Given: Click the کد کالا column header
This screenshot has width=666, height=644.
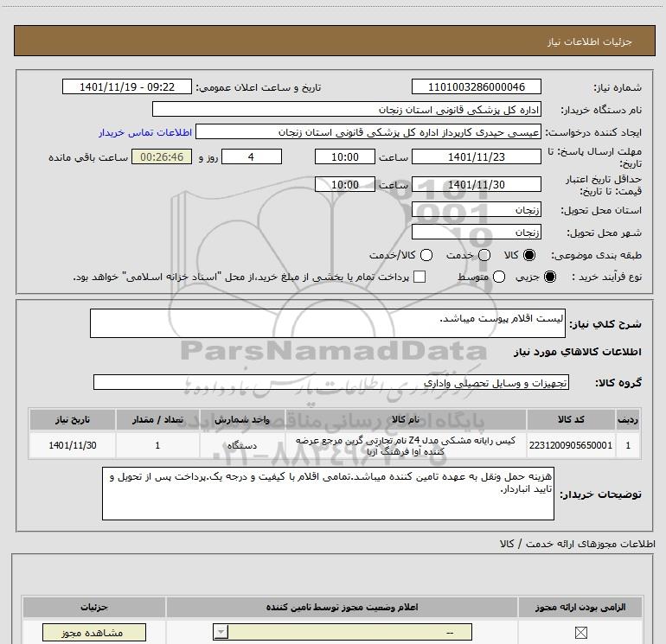Looking at the screenshot, I should click(x=571, y=419).
